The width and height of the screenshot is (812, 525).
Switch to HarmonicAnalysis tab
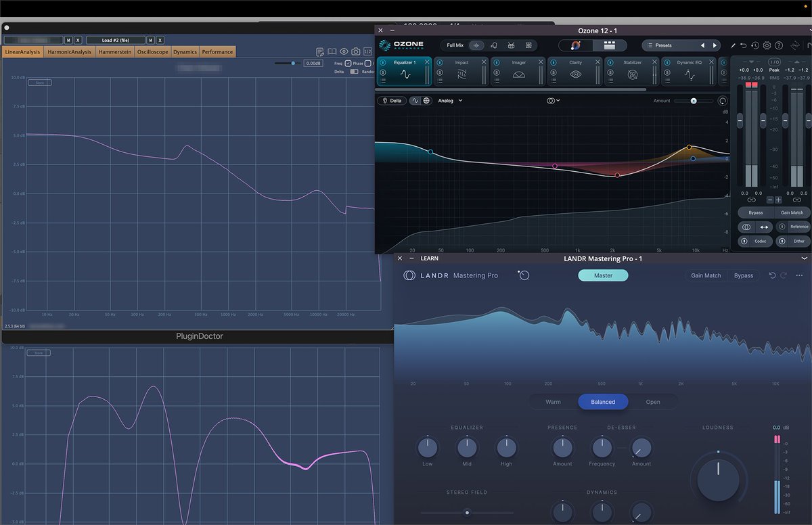point(69,52)
